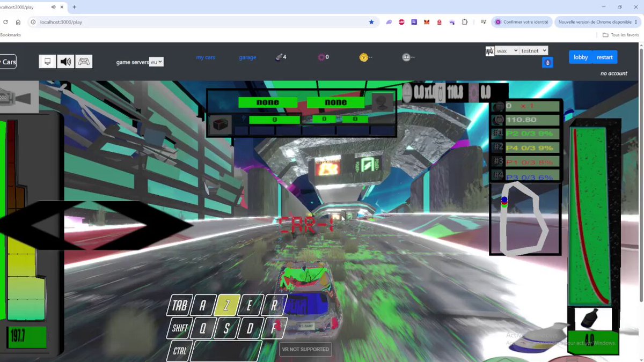Click the on-screen Z key
This screenshot has height=362, width=644.
coord(227,306)
